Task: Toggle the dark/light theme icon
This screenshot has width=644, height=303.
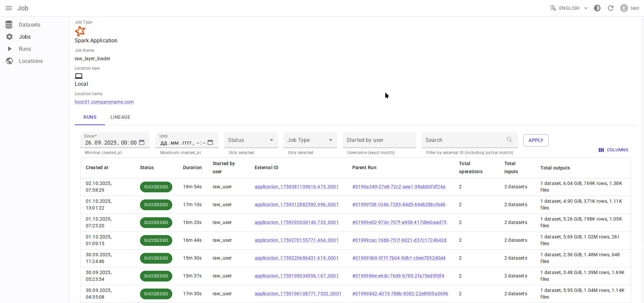Action: click(x=597, y=8)
